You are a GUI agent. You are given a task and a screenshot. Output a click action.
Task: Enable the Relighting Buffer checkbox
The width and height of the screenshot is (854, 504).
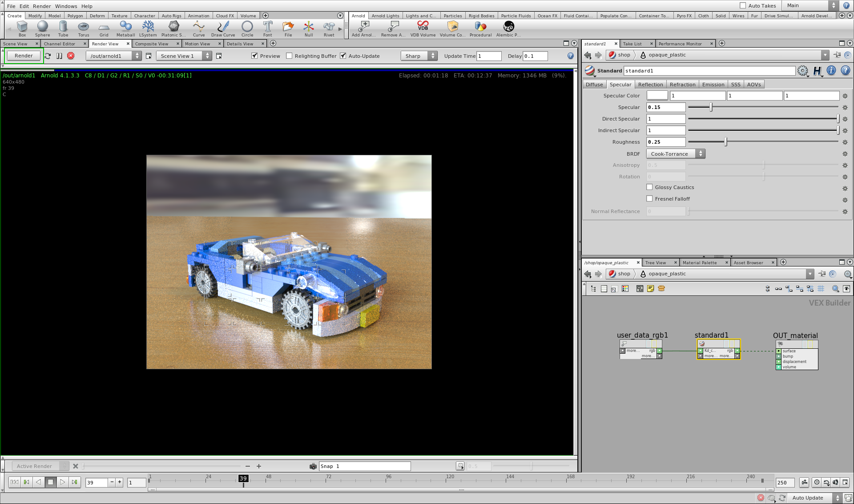pyautogui.click(x=289, y=56)
